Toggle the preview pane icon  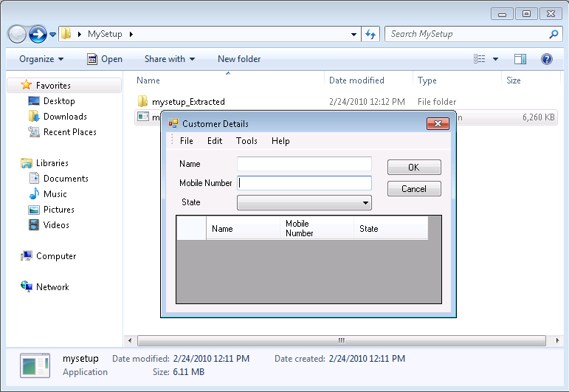[x=520, y=59]
